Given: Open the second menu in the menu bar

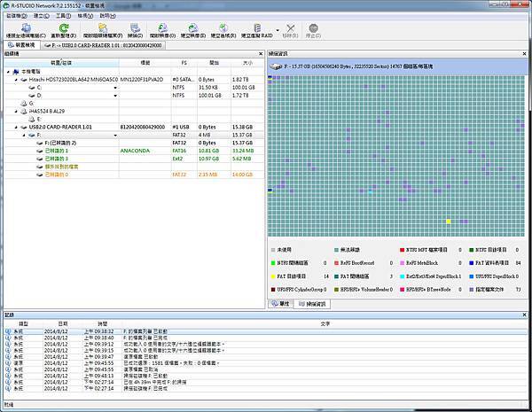Looking at the screenshot, I should pos(41,16).
